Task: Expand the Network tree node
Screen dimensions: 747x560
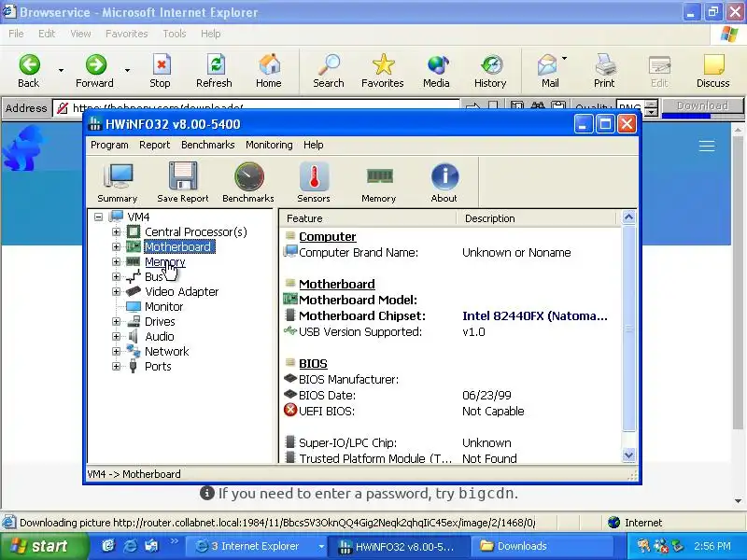Action: (x=116, y=352)
